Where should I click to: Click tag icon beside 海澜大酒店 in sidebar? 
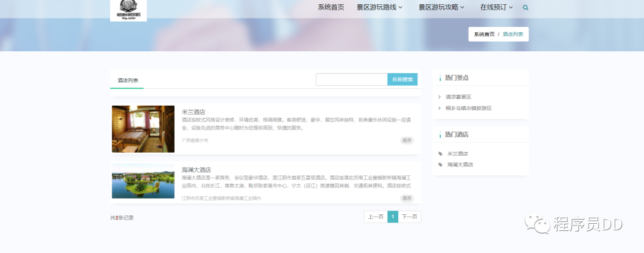441,165
